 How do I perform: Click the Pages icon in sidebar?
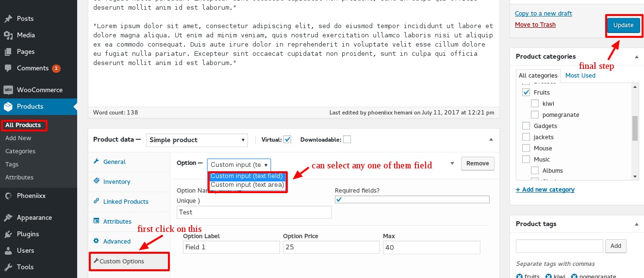(8, 52)
